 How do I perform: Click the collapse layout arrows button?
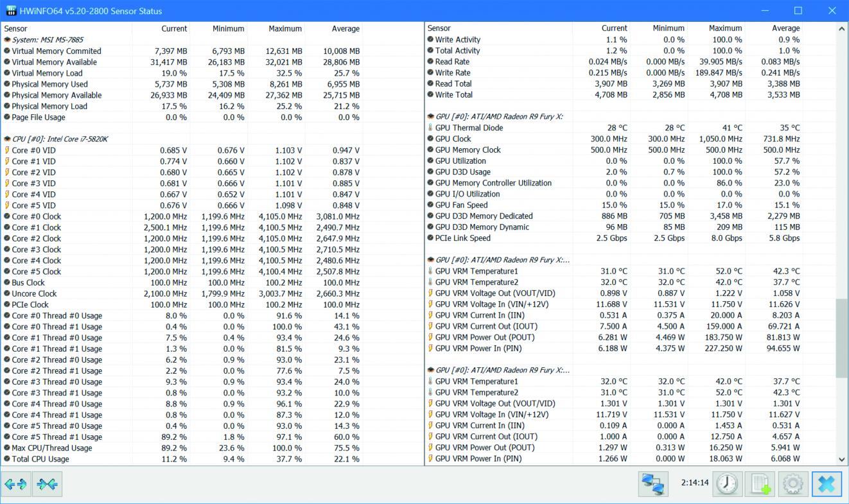coord(48,484)
